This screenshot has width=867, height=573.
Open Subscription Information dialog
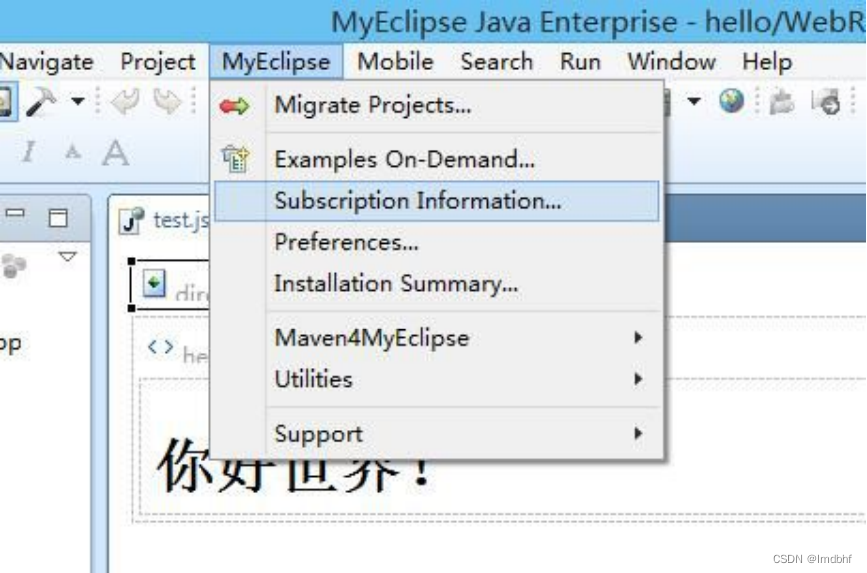(x=437, y=201)
